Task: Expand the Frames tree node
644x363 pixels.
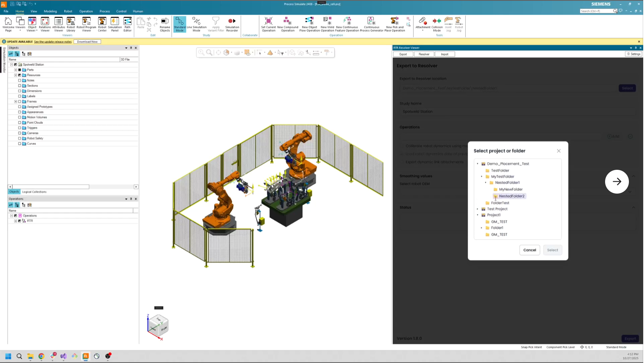Action: click(15, 102)
